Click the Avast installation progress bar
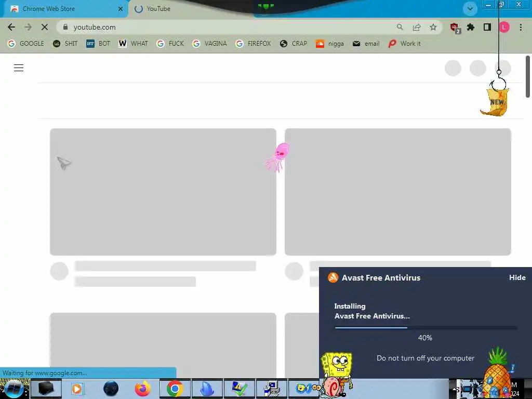532x399 pixels. tap(426, 328)
